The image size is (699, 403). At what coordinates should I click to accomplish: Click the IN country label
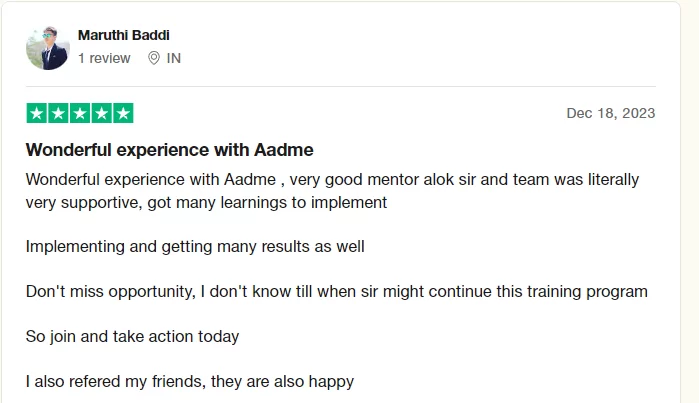tap(173, 58)
